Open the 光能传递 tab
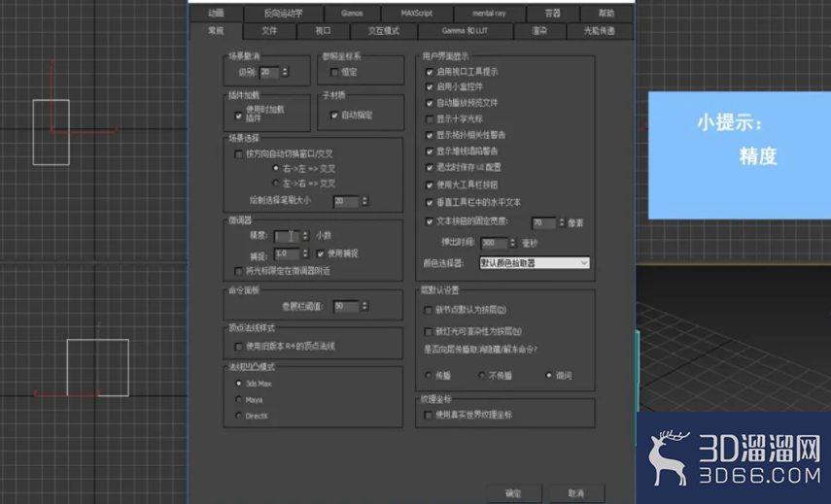The height and width of the screenshot is (504, 831). click(600, 31)
